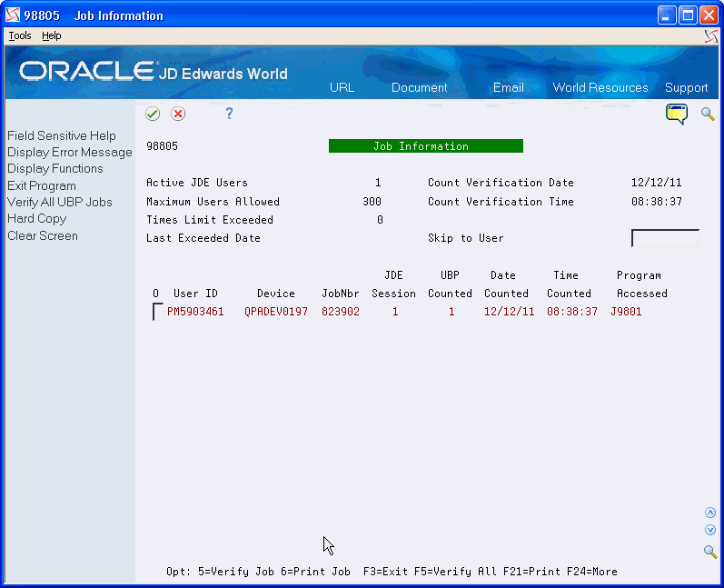Viewport: 724px width, 588px height.
Task: Click Times Limit Exceeded value 0
Action: pyautogui.click(x=380, y=220)
